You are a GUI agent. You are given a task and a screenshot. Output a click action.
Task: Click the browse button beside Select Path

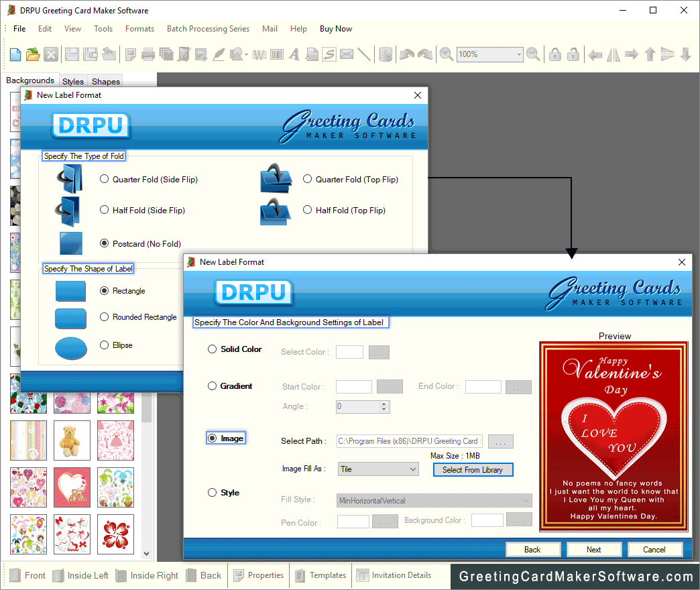click(x=500, y=441)
